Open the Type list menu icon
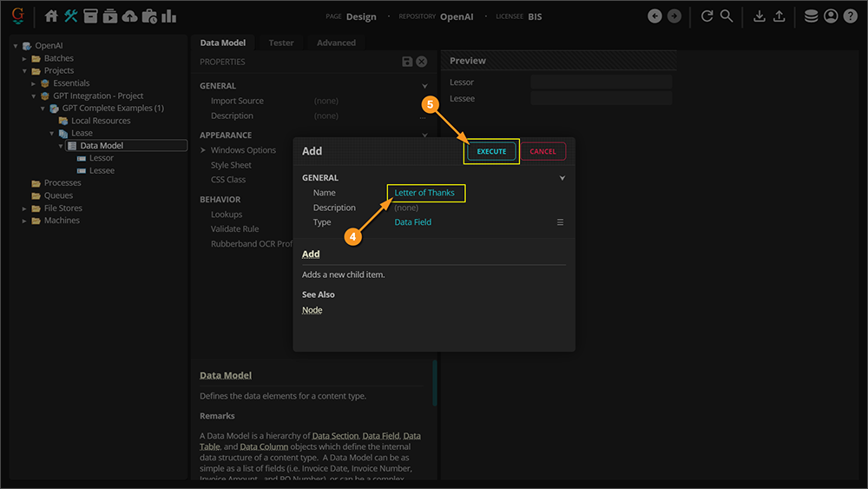 pos(561,222)
